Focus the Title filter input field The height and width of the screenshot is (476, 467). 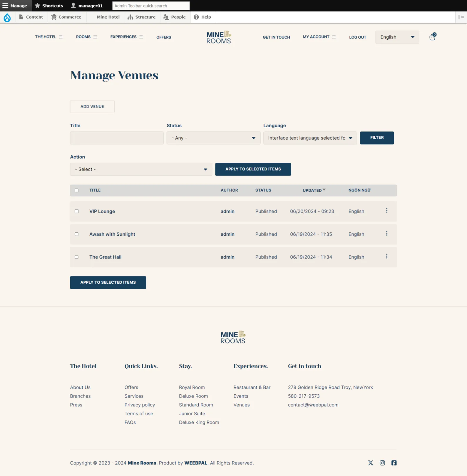[x=117, y=138]
